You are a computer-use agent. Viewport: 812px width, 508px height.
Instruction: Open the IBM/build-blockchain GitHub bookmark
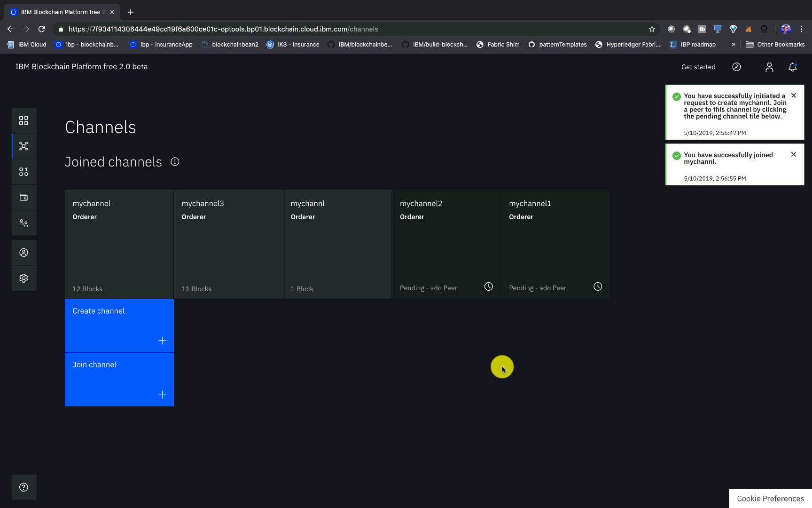[x=435, y=45]
